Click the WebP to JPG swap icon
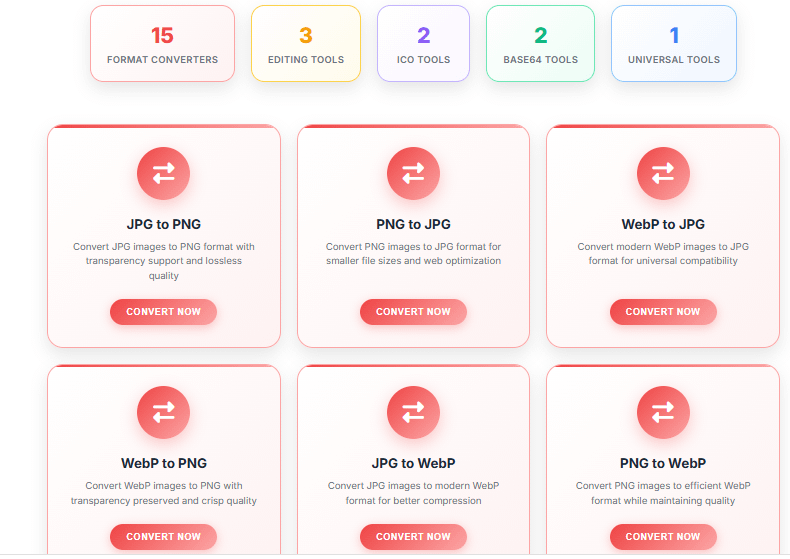Image resolution: width=790 pixels, height=559 pixels. click(663, 174)
